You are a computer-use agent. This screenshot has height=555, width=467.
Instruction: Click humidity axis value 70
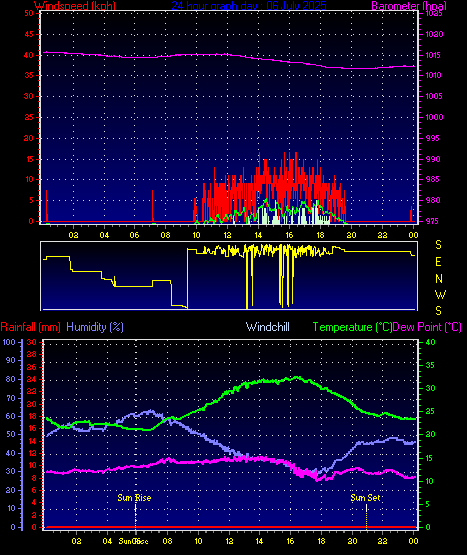tap(11, 398)
